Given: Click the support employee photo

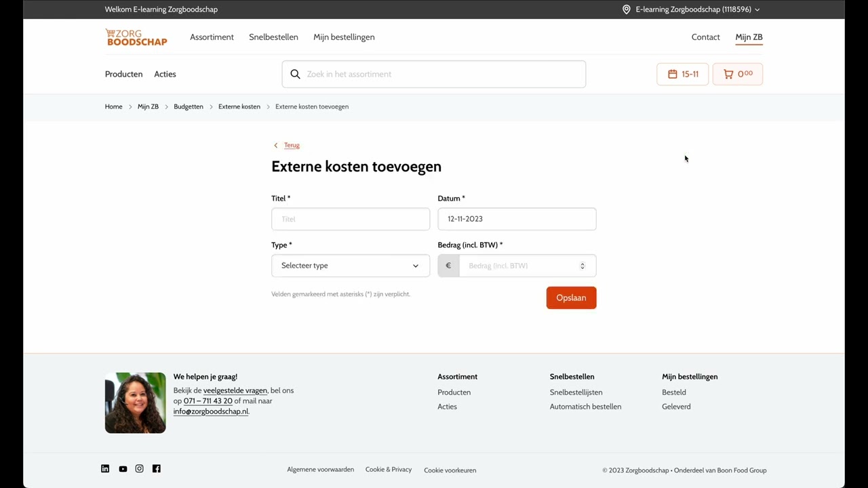Looking at the screenshot, I should pyautogui.click(x=135, y=403).
